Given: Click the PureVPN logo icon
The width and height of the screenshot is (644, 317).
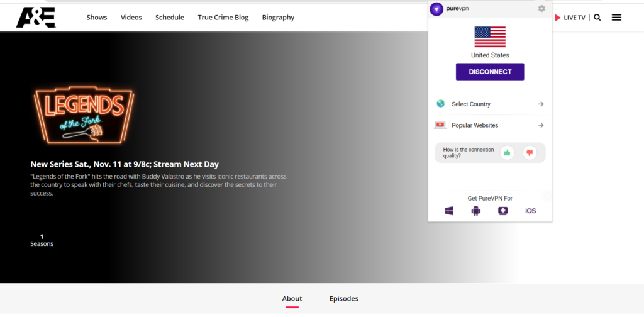Looking at the screenshot, I should tap(436, 9).
